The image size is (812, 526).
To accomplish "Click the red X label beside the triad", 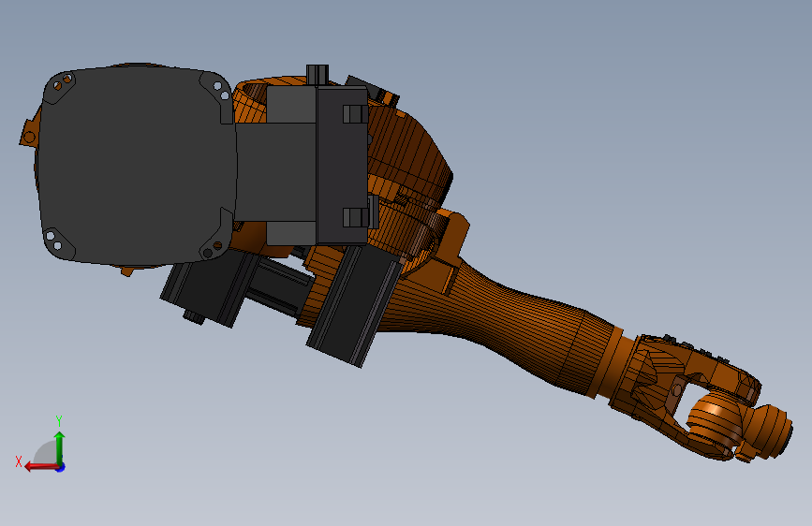I will click(19, 461).
